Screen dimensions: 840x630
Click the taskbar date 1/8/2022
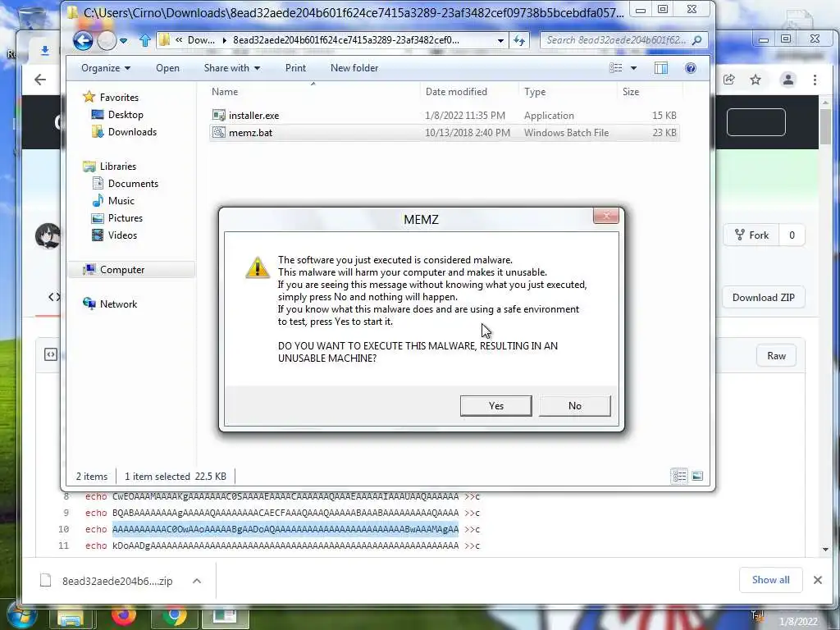(x=799, y=622)
